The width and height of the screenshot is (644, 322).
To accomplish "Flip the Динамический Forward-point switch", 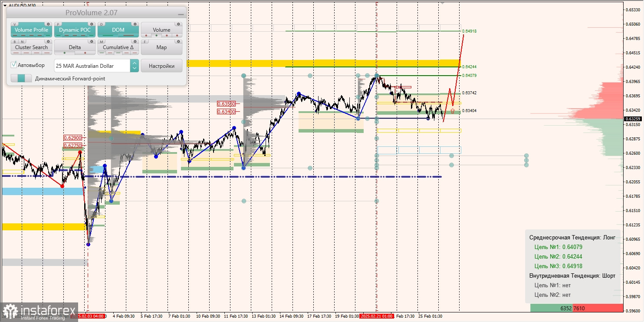I will click(x=21, y=78).
